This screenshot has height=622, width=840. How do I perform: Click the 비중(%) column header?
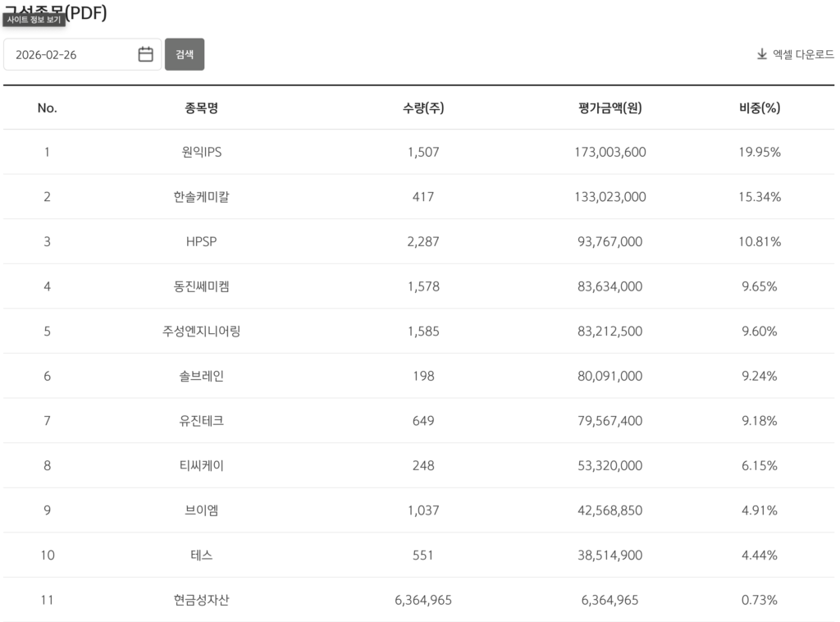pyautogui.click(x=759, y=107)
